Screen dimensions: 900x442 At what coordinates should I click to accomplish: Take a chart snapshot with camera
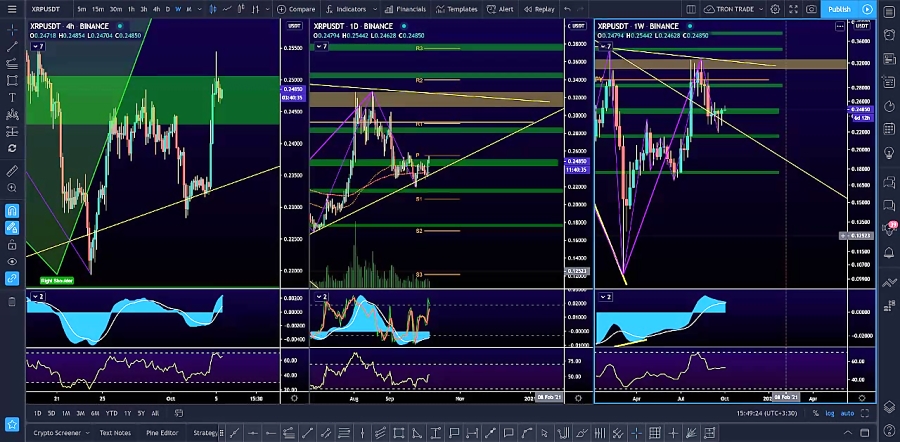point(811,9)
